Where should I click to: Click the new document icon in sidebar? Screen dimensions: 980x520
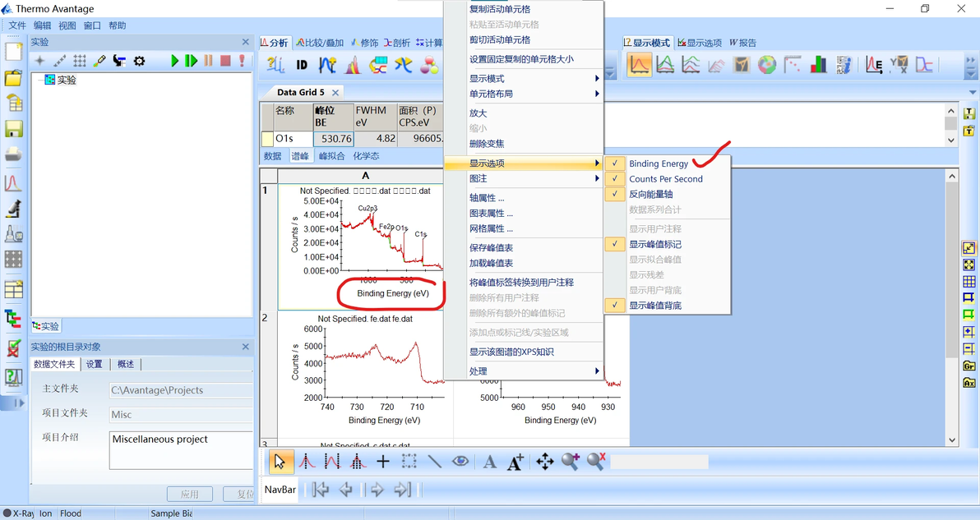14,51
